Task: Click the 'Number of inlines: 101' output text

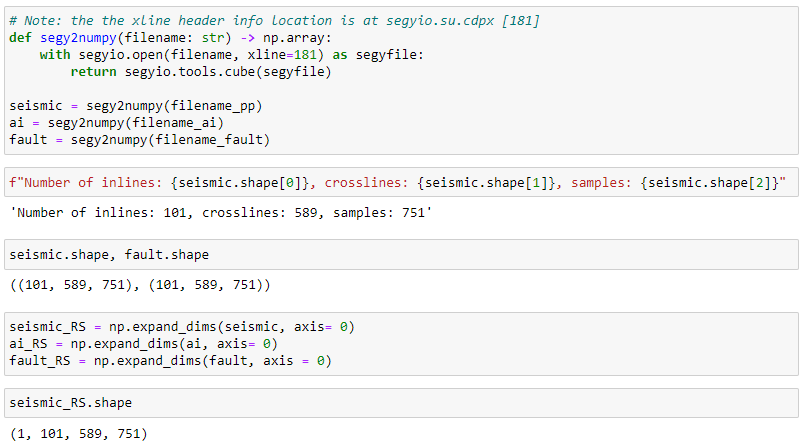Action: click(x=221, y=212)
